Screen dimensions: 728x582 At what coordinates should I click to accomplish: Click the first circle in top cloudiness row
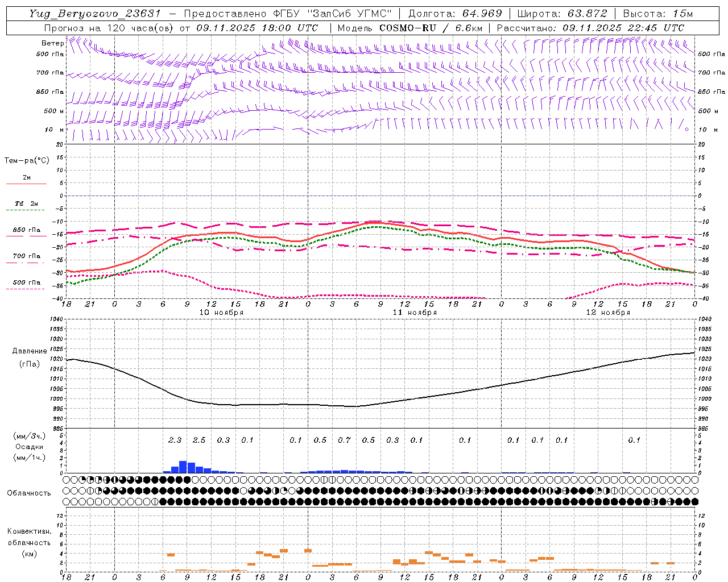[x=67, y=480]
